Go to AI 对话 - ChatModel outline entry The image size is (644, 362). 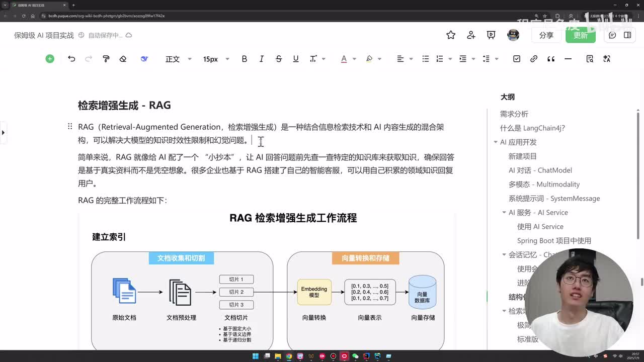[x=540, y=170]
